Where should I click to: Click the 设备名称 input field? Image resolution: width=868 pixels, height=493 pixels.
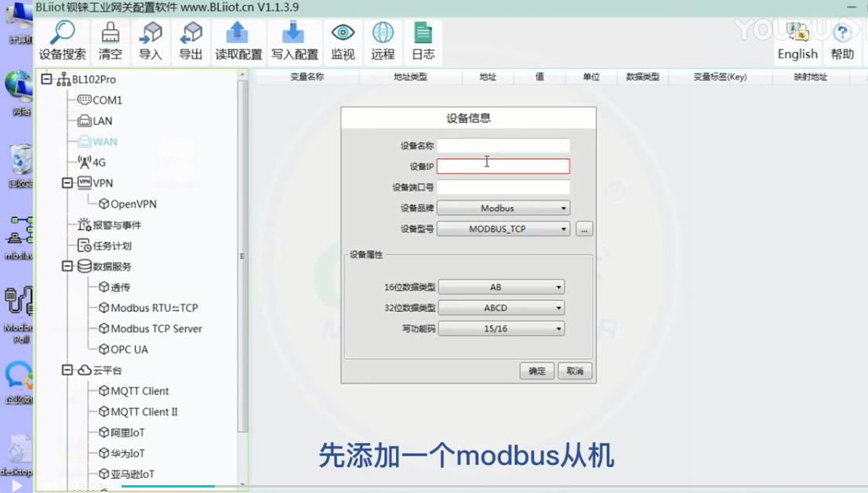coord(503,146)
